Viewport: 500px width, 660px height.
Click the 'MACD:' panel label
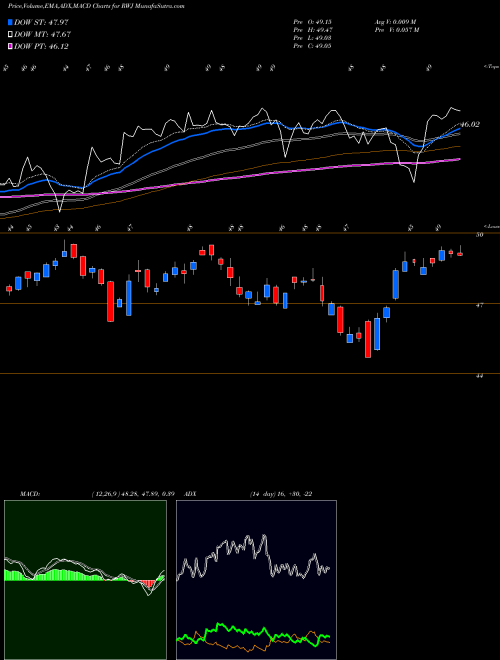pos(30,494)
